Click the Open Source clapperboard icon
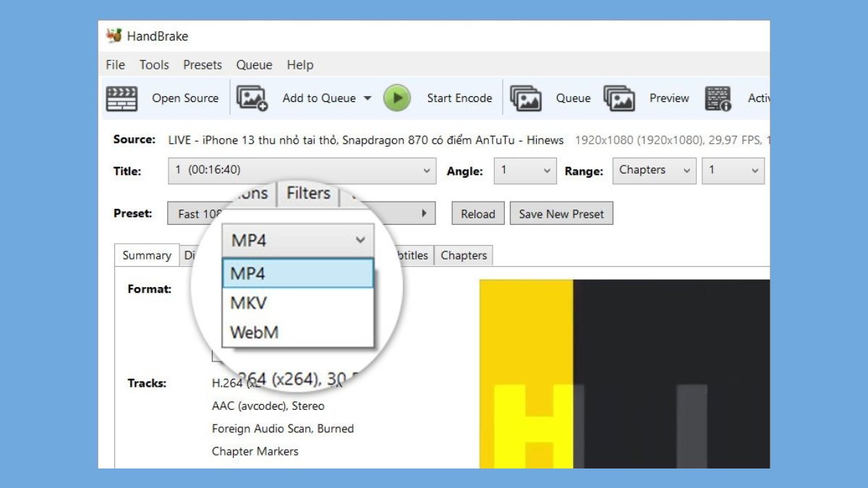Image resolution: width=868 pixels, height=488 pixels. 122,98
